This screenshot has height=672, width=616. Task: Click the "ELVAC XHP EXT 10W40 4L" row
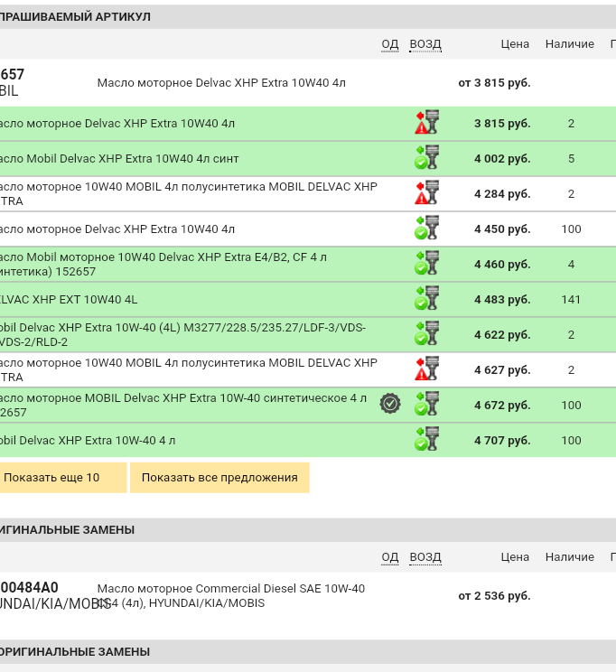tap(308, 299)
